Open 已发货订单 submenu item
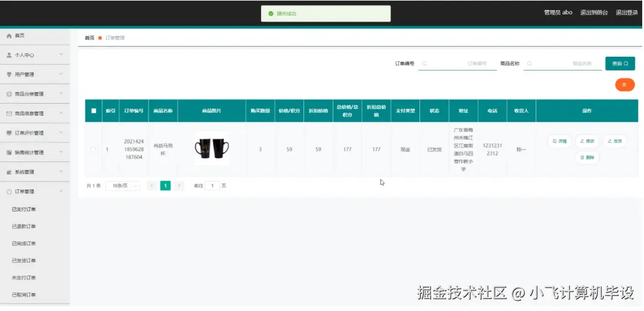This screenshot has width=644, height=311. [x=24, y=261]
